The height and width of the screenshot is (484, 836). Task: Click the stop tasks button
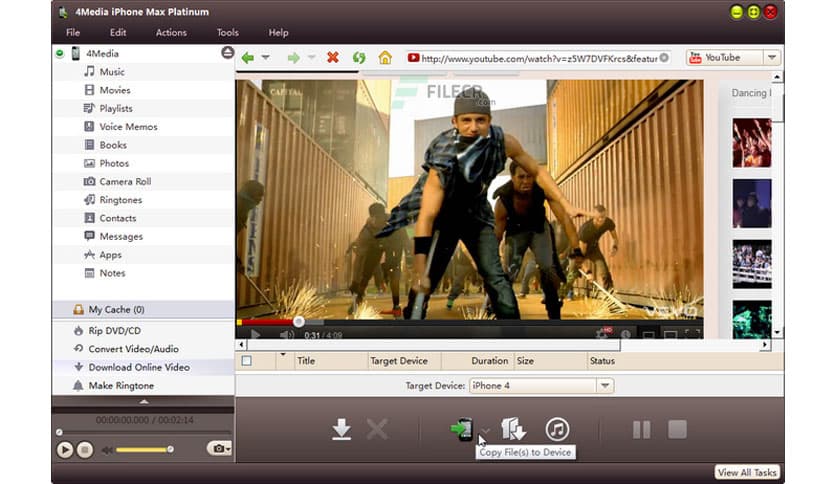point(677,430)
